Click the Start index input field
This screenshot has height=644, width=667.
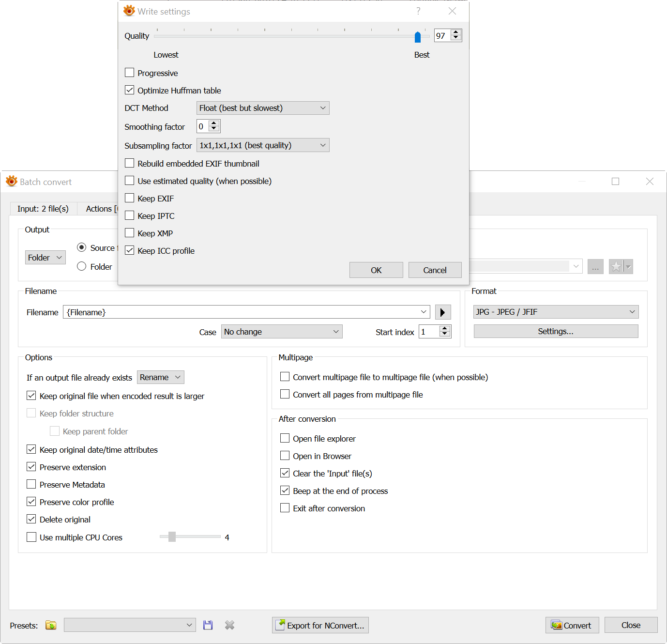coord(429,332)
